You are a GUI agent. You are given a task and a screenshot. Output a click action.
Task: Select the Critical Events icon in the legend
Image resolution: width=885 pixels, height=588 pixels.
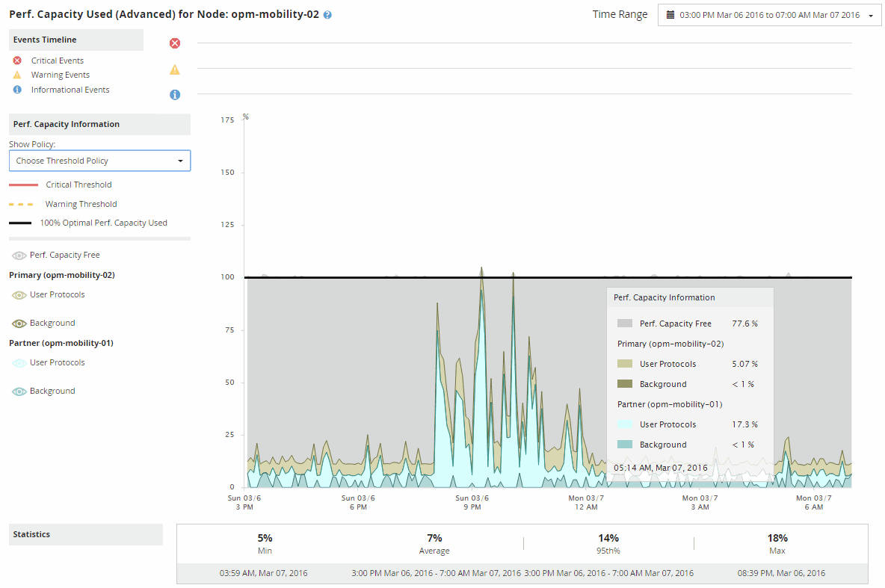17,60
